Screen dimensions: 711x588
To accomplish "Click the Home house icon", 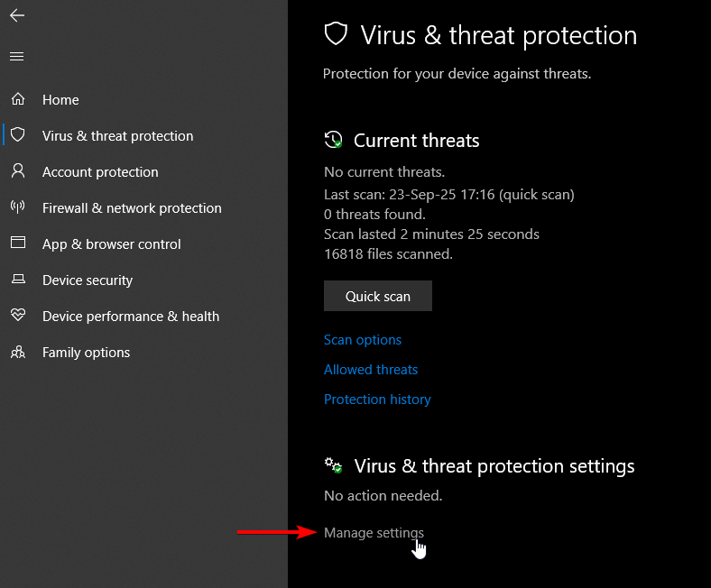I will [x=18, y=99].
